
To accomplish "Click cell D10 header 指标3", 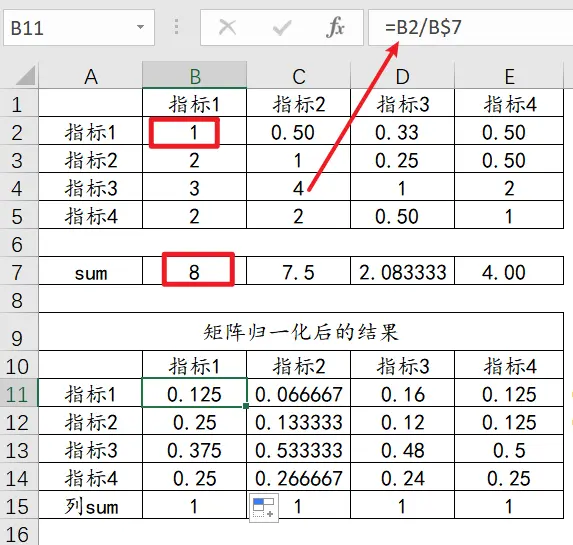I will 402,365.
